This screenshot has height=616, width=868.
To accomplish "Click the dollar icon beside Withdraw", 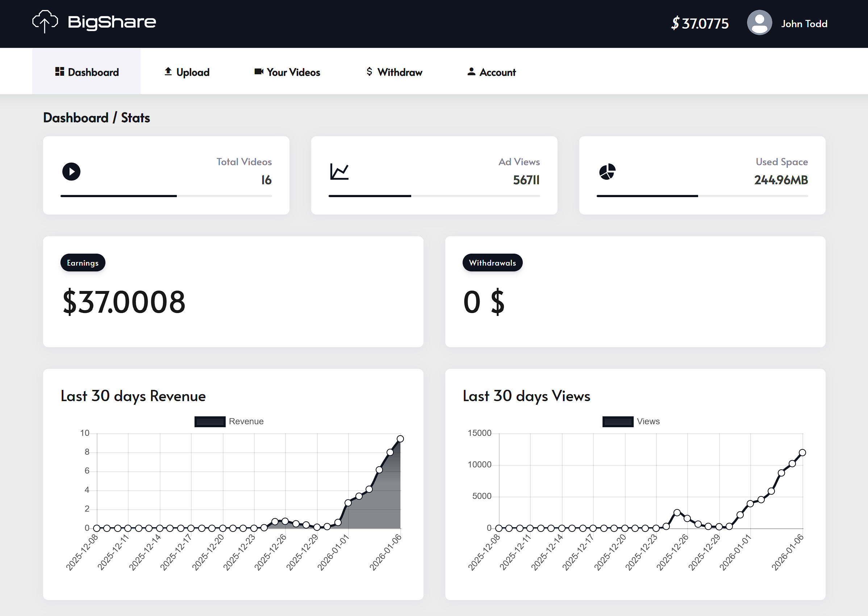I will [370, 72].
